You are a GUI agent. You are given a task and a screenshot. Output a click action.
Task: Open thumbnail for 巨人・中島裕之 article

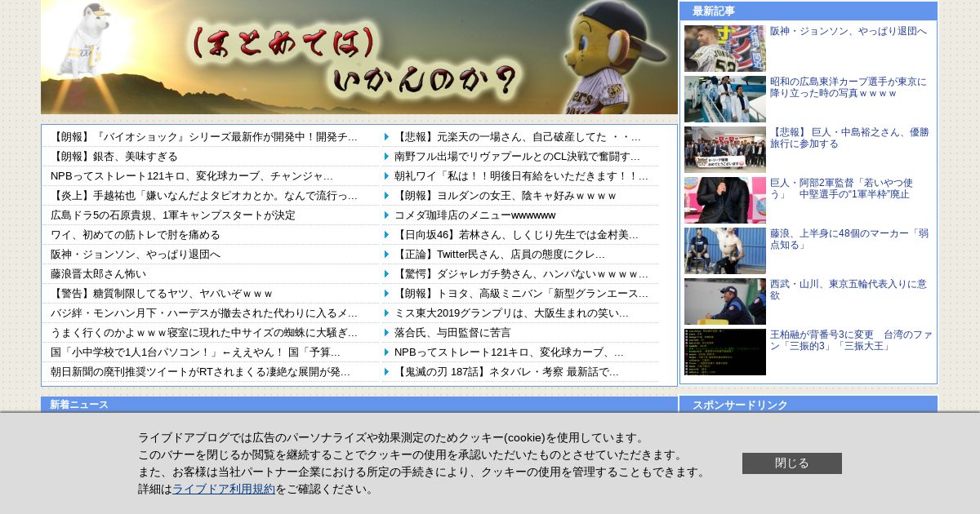725,149
